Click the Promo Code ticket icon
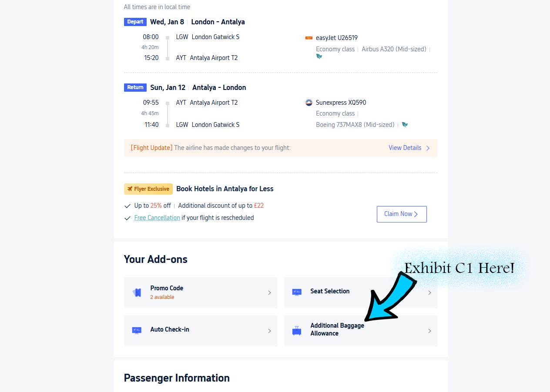This screenshot has width=550, height=392. 137,292
